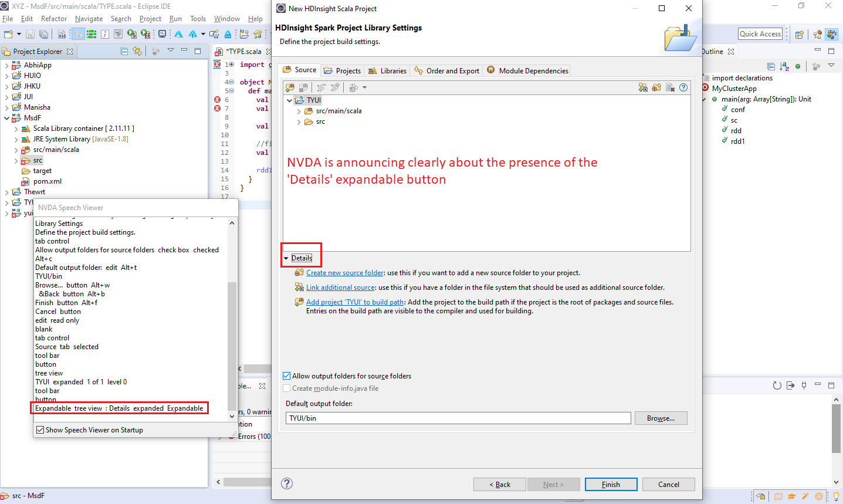Viewport: 843px width, 504px height.
Task: Uncheck Allow output folders for source folders
Action: tap(286, 376)
